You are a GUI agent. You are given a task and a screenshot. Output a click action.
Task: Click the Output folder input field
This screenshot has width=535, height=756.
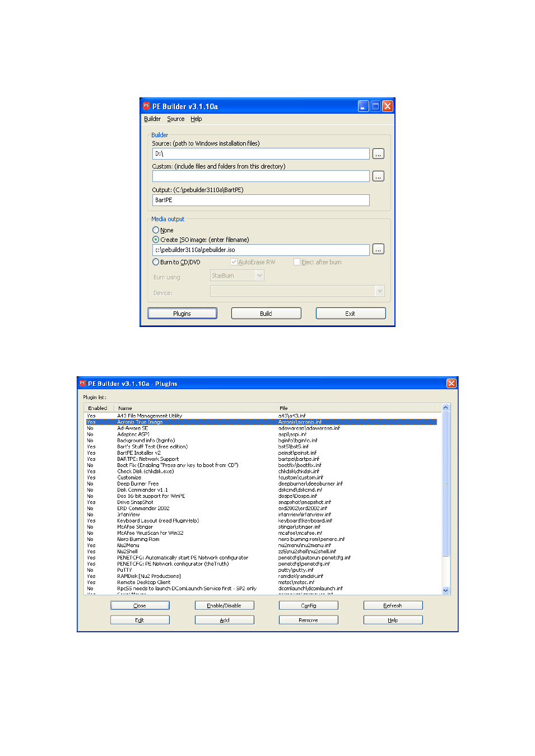(261, 200)
